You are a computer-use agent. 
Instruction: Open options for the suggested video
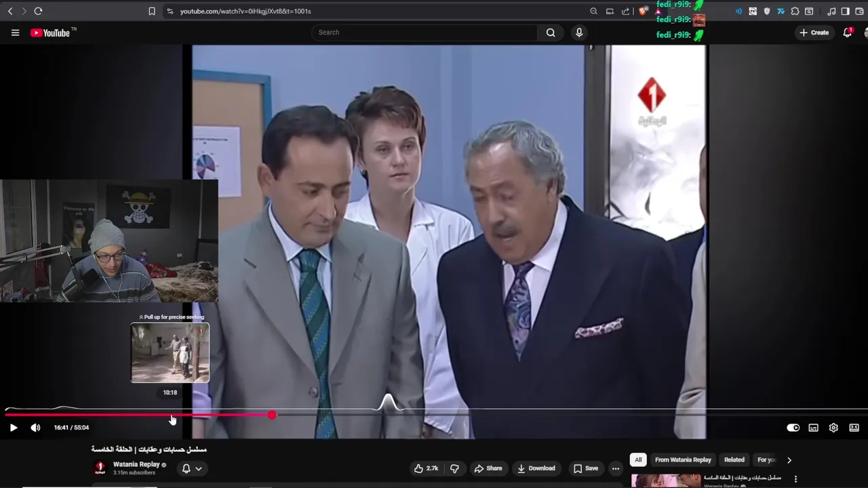tap(795, 479)
